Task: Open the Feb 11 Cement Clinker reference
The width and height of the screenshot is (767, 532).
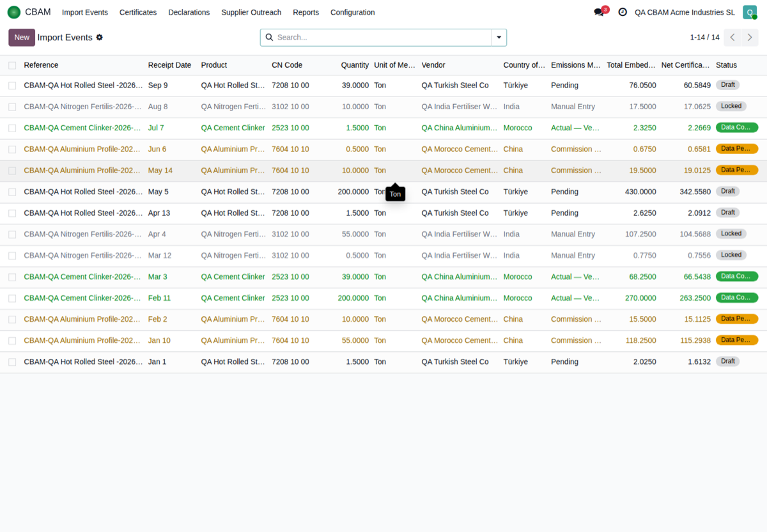Action: (x=82, y=298)
